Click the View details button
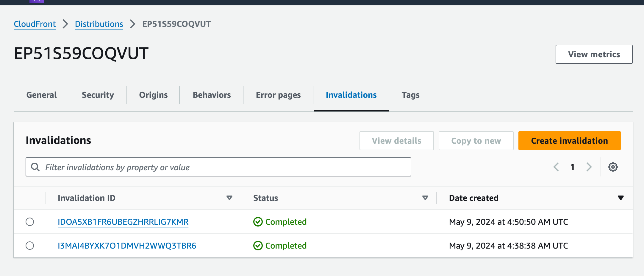644x276 pixels. 396,141
